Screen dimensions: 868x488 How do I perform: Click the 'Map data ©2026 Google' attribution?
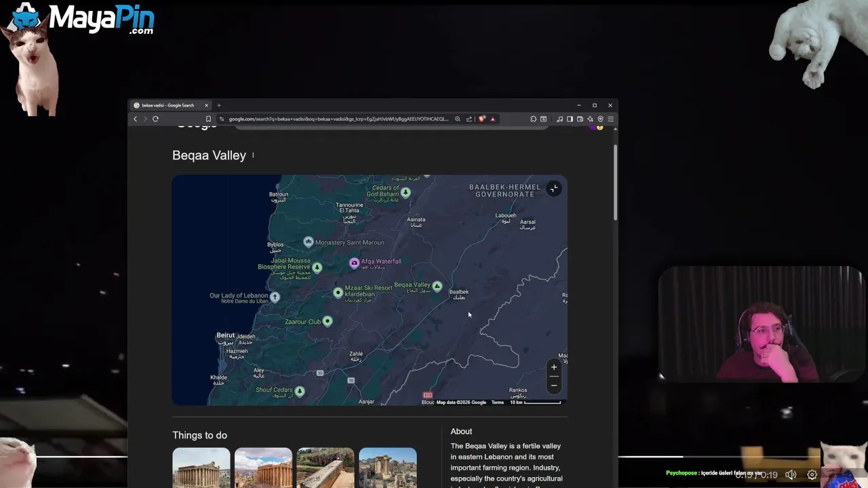point(461,403)
